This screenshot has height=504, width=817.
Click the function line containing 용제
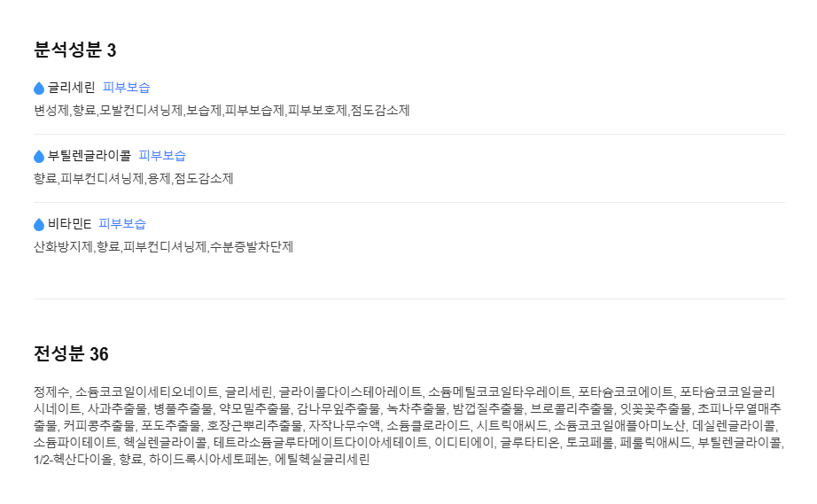134,179
